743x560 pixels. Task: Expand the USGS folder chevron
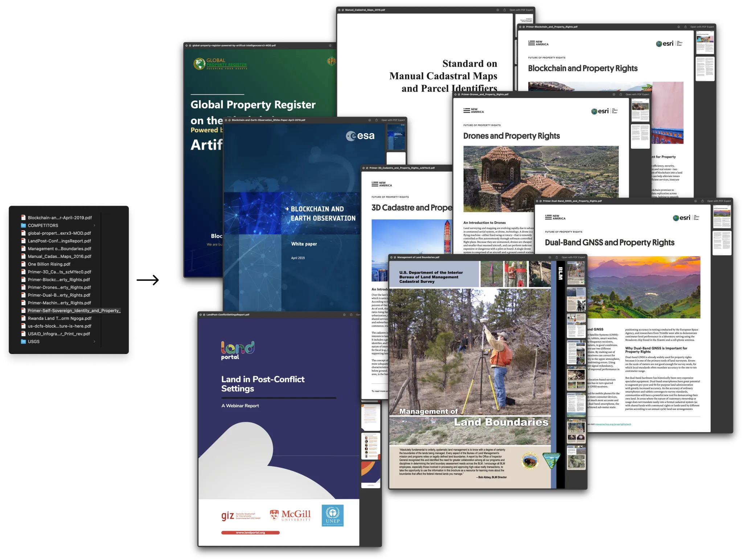pos(94,341)
